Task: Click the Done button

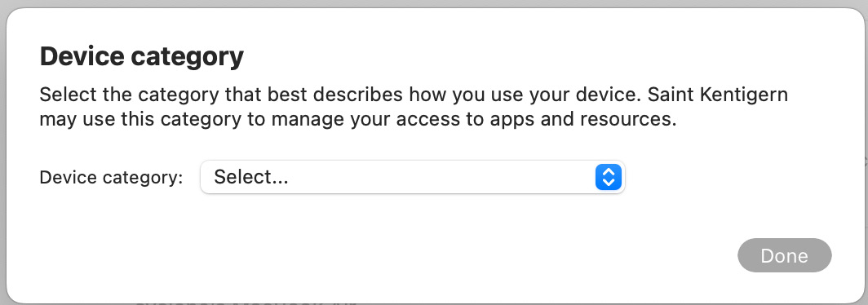Action: pyautogui.click(x=785, y=255)
